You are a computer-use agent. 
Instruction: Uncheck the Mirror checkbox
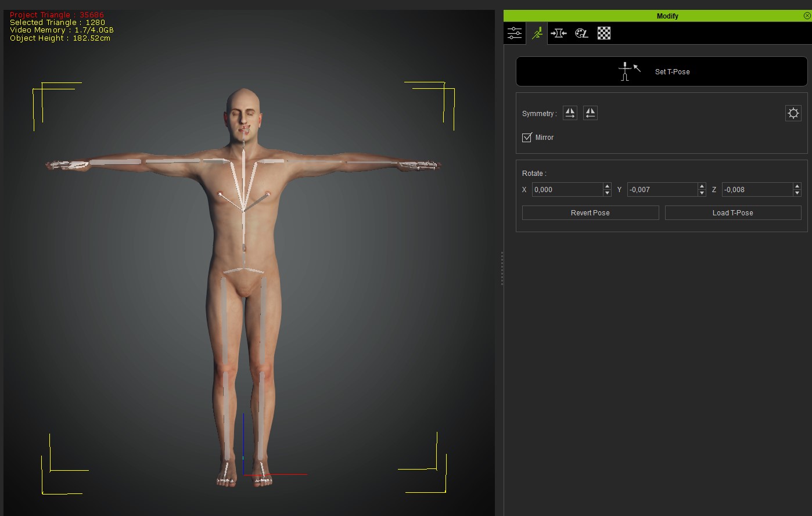click(527, 138)
